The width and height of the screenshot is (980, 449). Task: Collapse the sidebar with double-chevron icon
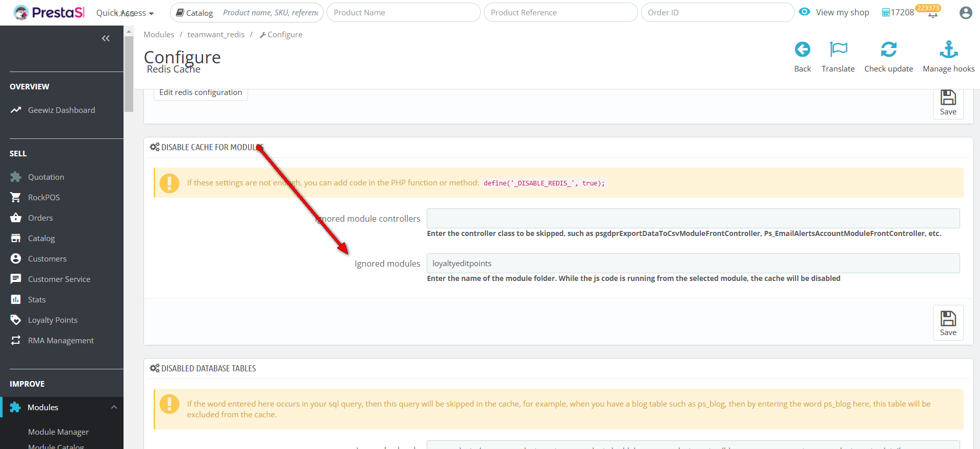[x=106, y=38]
